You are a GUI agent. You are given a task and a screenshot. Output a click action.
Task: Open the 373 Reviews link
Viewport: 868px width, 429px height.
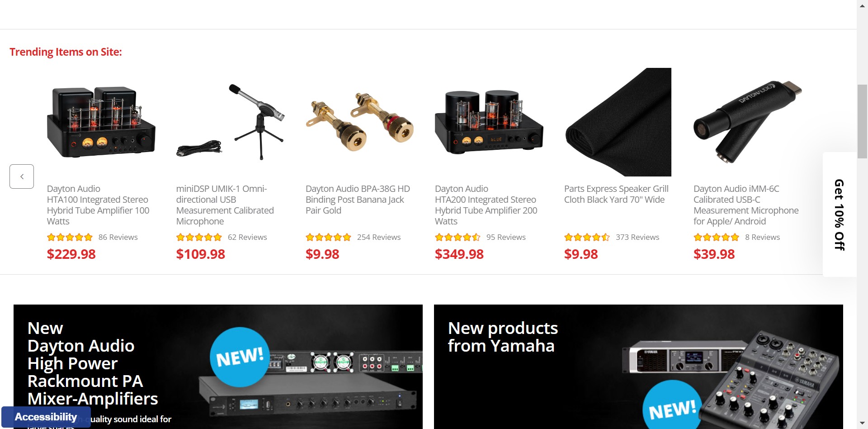click(637, 237)
